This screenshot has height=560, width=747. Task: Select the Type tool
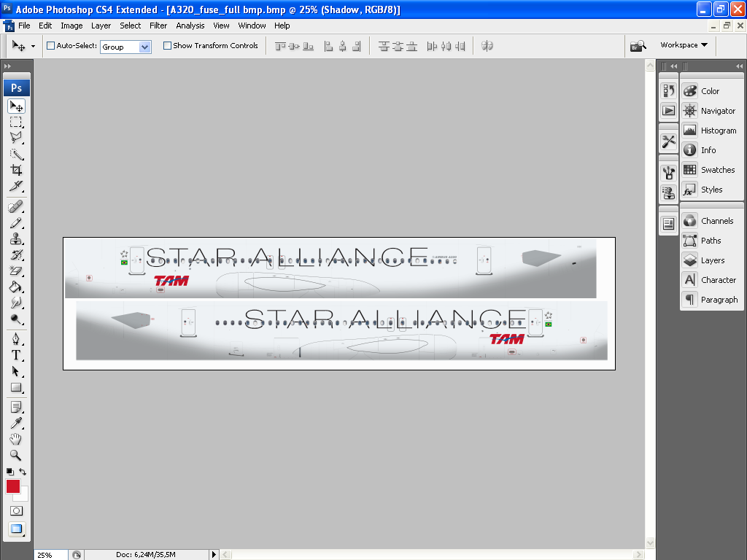click(16, 355)
